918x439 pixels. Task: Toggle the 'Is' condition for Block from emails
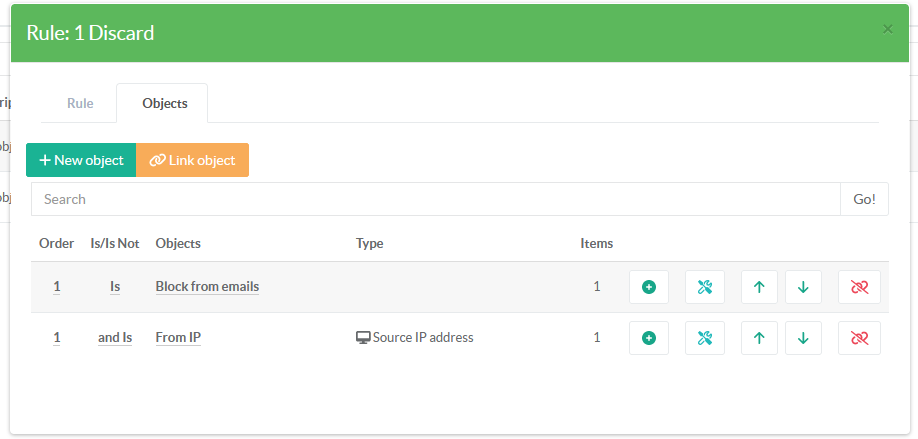115,287
